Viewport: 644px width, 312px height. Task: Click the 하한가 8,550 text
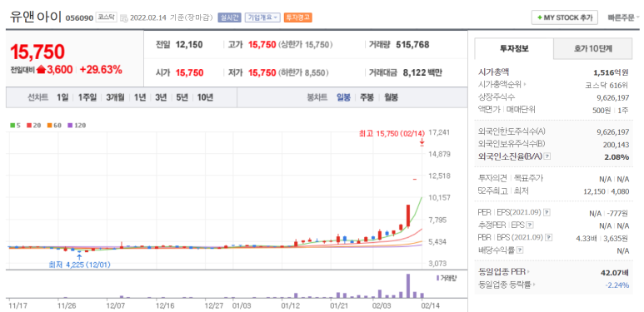point(304,72)
